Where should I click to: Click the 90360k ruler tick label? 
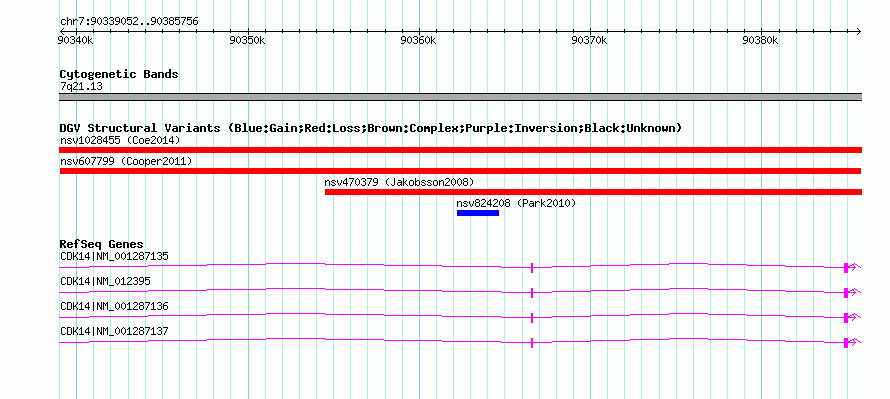pos(418,40)
